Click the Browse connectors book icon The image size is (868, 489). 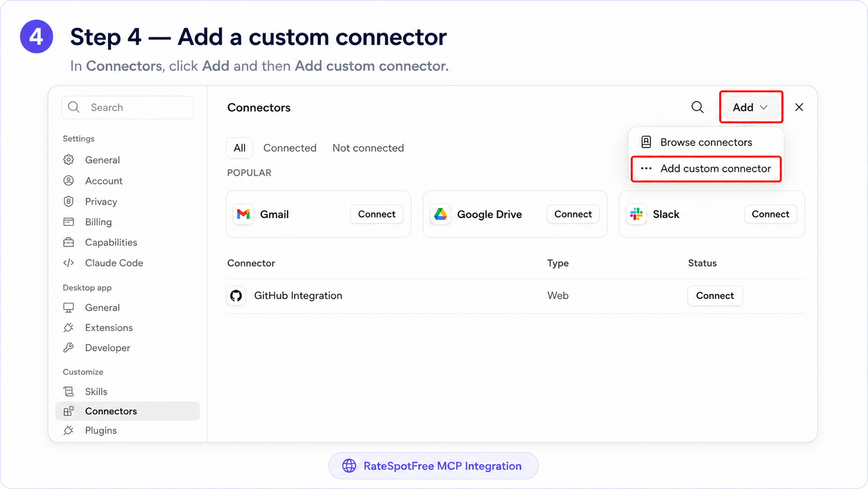coord(646,142)
